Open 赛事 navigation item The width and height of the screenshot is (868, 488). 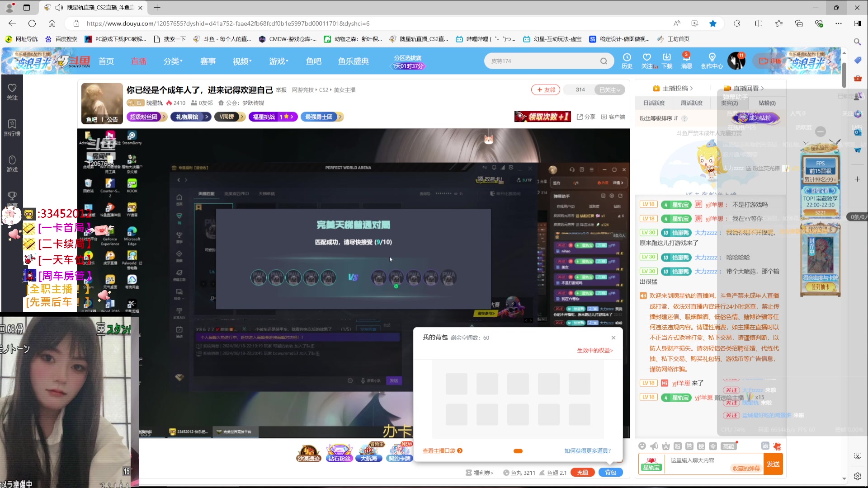pos(208,61)
